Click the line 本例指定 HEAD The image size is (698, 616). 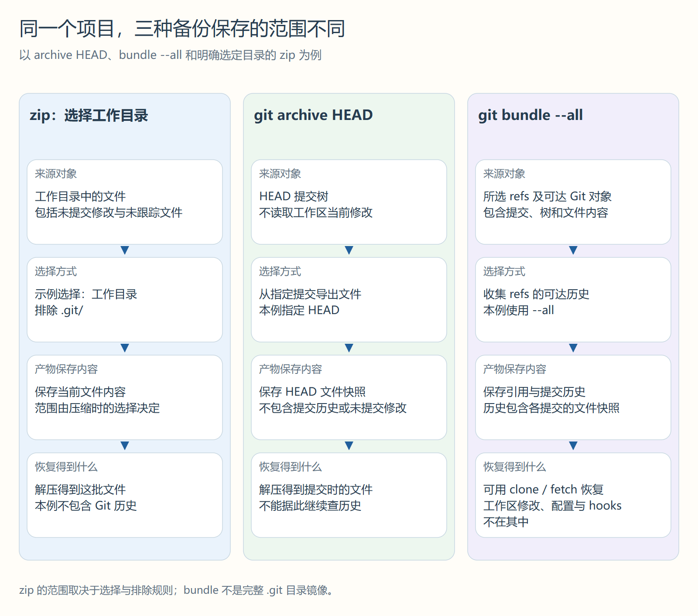[x=299, y=310]
